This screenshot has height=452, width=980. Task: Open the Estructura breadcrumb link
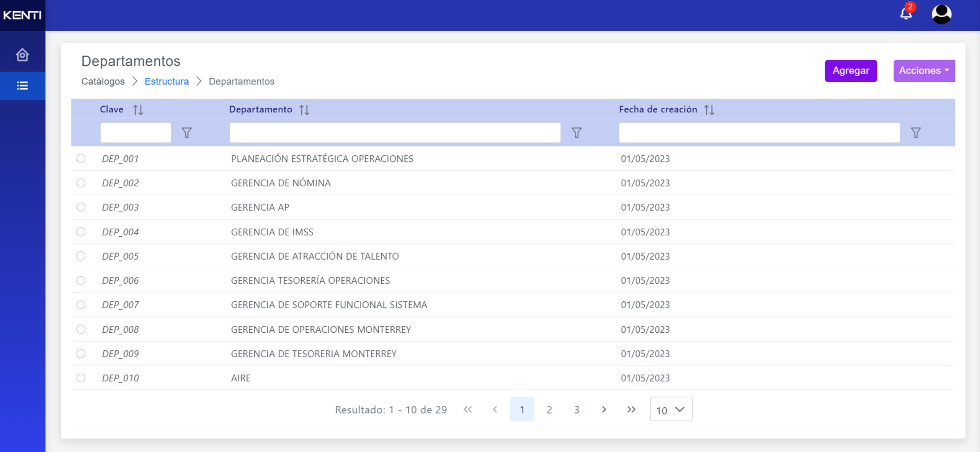[167, 81]
